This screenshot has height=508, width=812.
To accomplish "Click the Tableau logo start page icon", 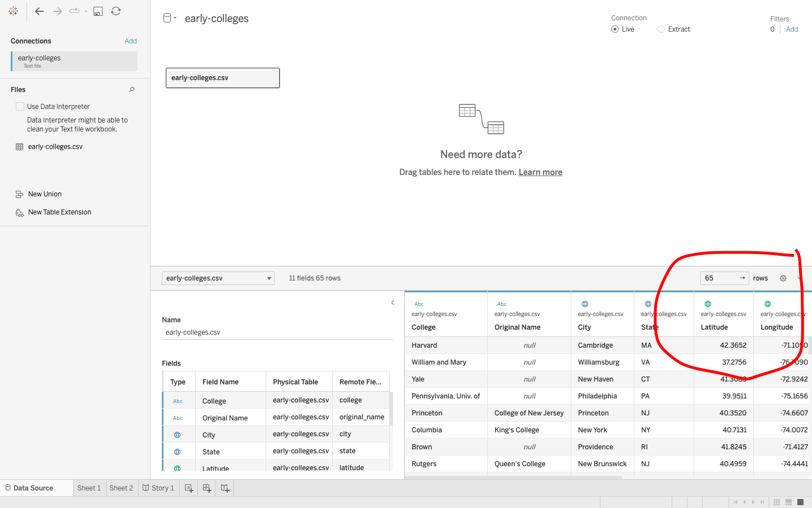I will coord(14,11).
